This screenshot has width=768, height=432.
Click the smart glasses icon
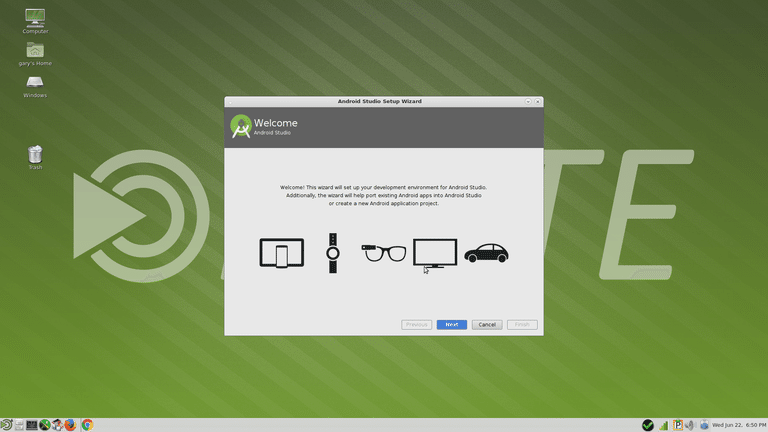tap(384, 253)
